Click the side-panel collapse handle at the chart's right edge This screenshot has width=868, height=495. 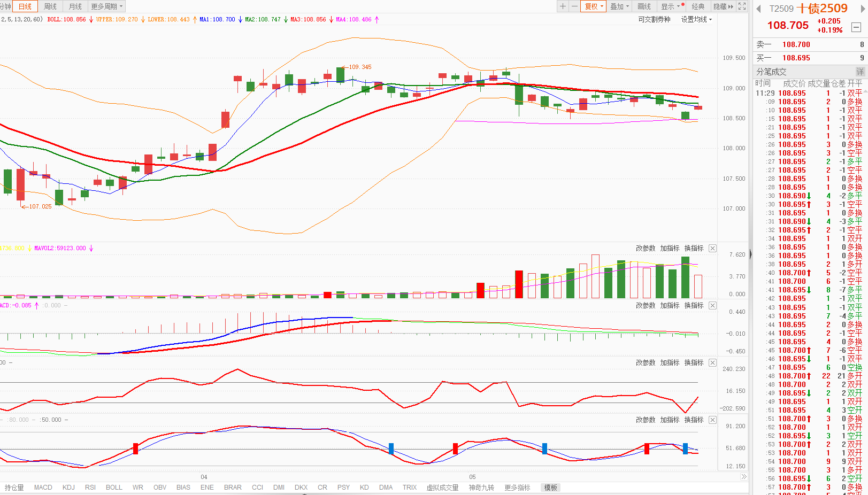point(750,254)
